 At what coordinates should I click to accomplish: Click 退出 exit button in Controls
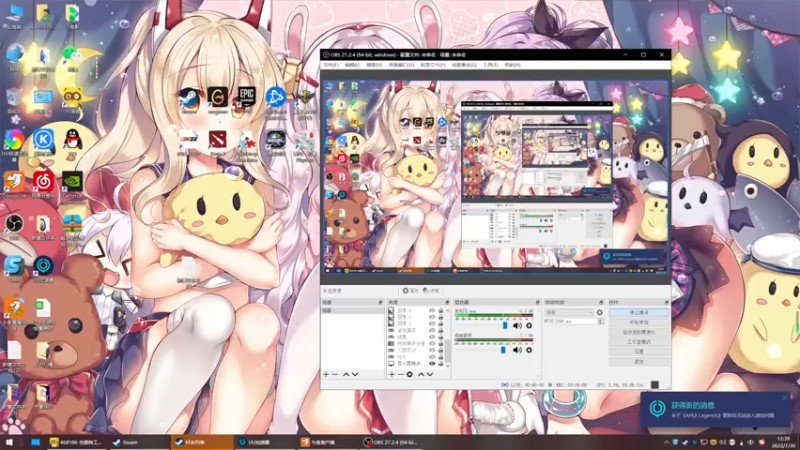click(639, 362)
